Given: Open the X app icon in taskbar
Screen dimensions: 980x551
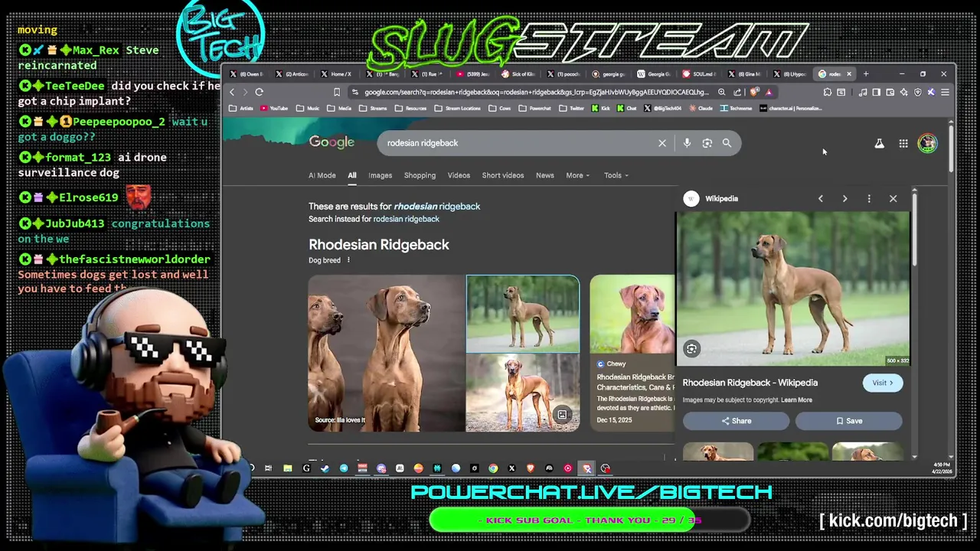Looking at the screenshot, I should point(511,468).
